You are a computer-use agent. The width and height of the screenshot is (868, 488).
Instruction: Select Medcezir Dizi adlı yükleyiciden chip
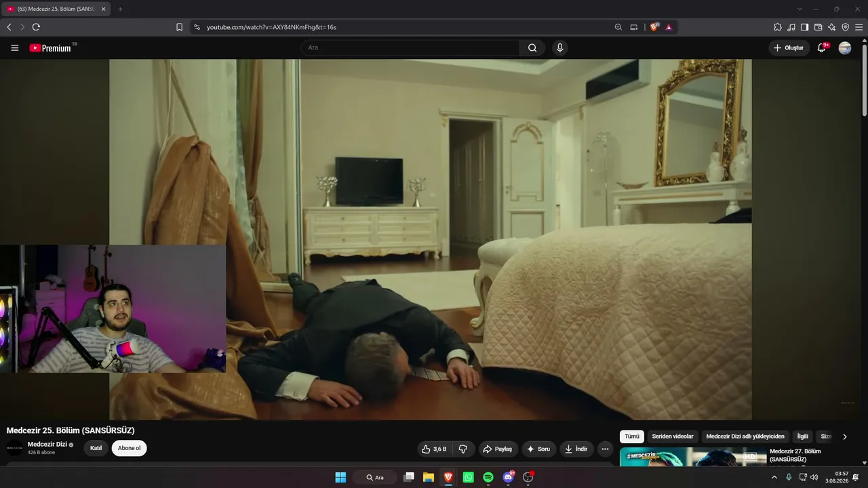coord(745,436)
